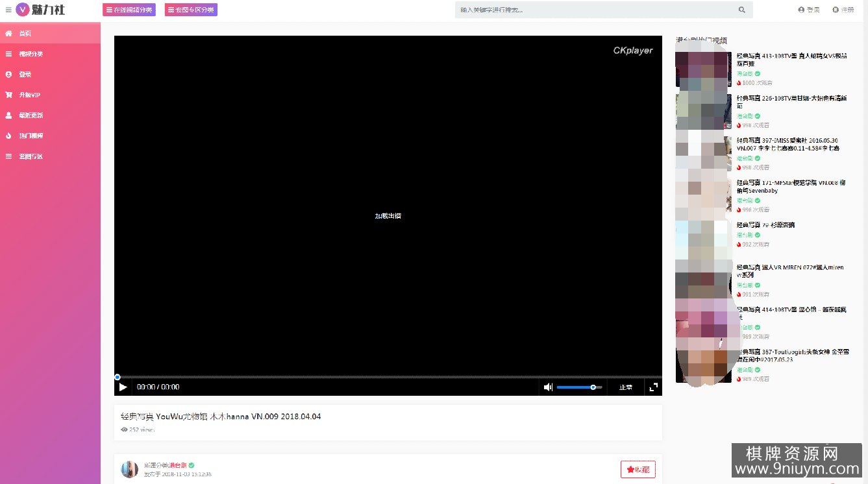This screenshot has width=868, height=484.
Task: Click the 1000 次观看 view count
Action: click(x=755, y=83)
